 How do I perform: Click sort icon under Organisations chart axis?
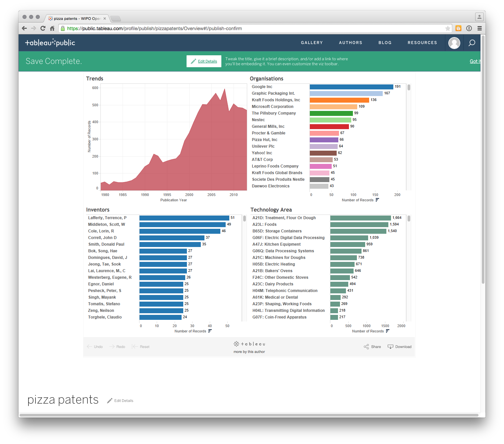coord(377,200)
